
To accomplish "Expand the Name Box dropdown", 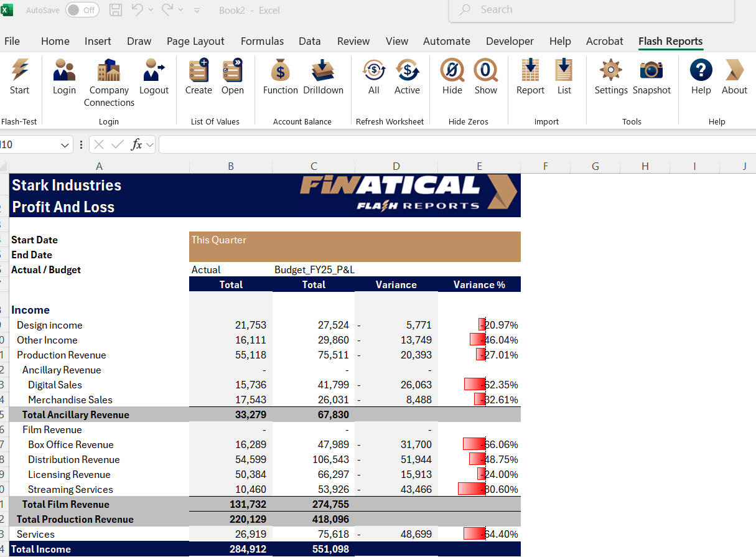I will 65,145.
